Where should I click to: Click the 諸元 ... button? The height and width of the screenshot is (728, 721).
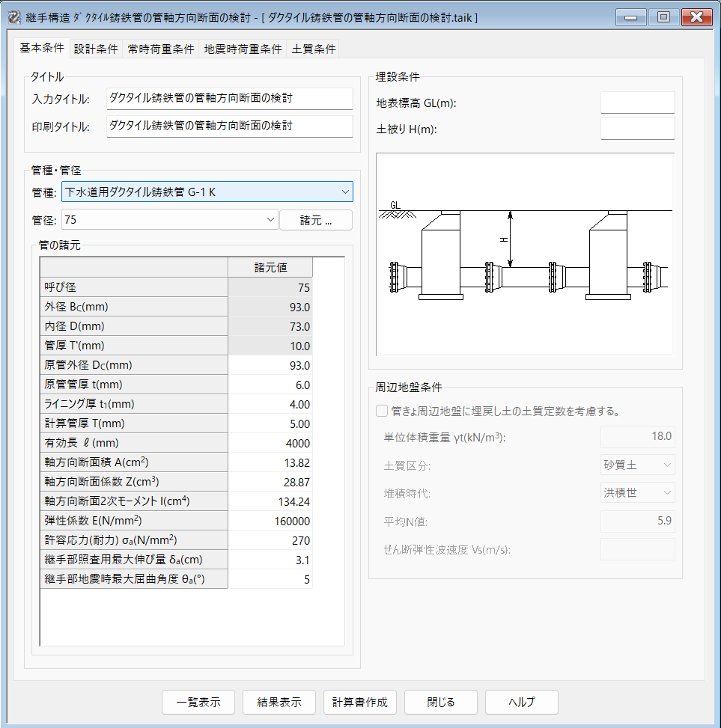(315, 220)
